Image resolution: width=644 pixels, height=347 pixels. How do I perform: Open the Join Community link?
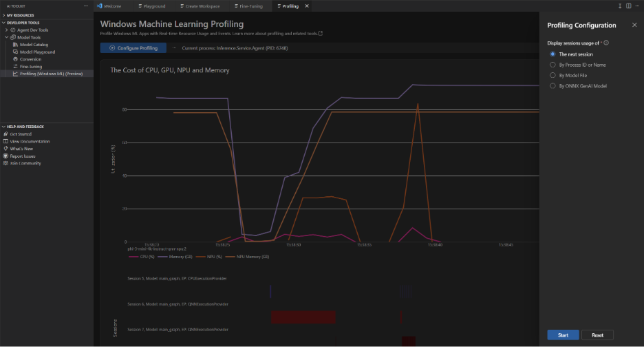pyautogui.click(x=25, y=163)
